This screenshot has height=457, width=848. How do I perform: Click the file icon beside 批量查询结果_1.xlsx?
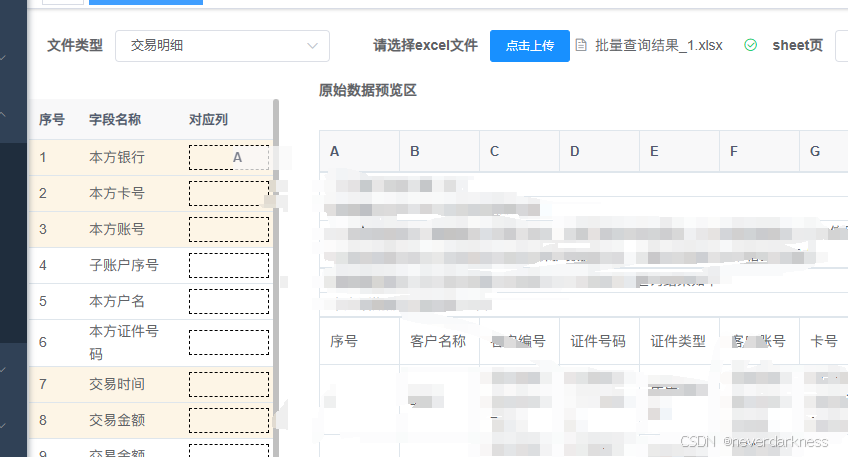click(x=581, y=45)
